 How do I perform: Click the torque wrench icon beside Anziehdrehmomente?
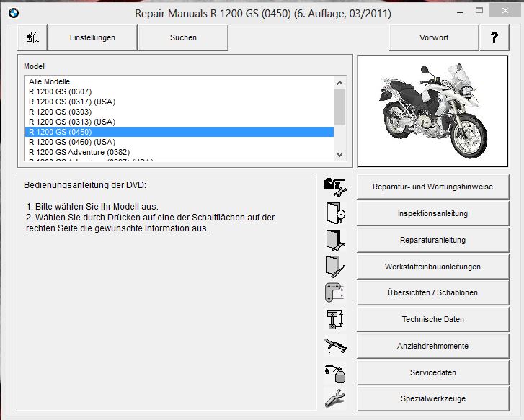point(335,345)
